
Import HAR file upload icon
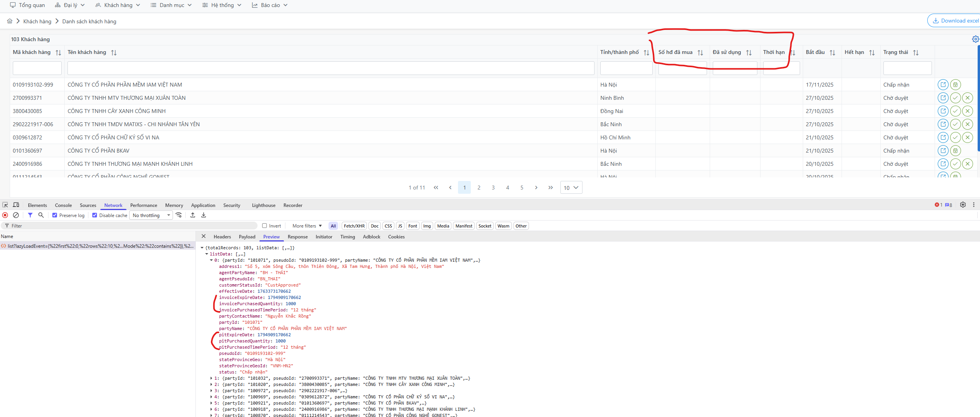point(193,215)
